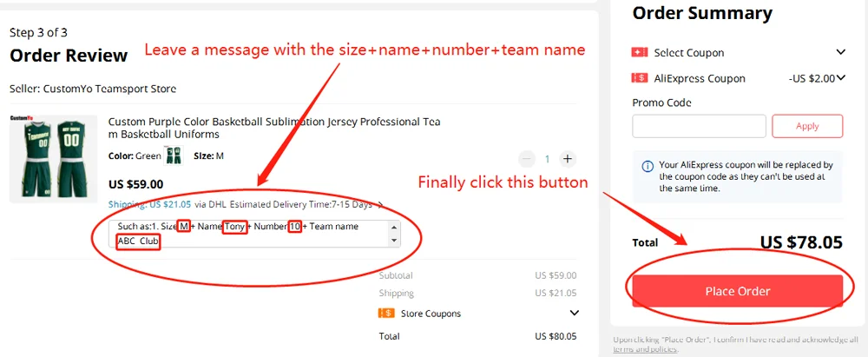
Task: Expand the Select Coupon dropdown
Action: click(x=840, y=52)
